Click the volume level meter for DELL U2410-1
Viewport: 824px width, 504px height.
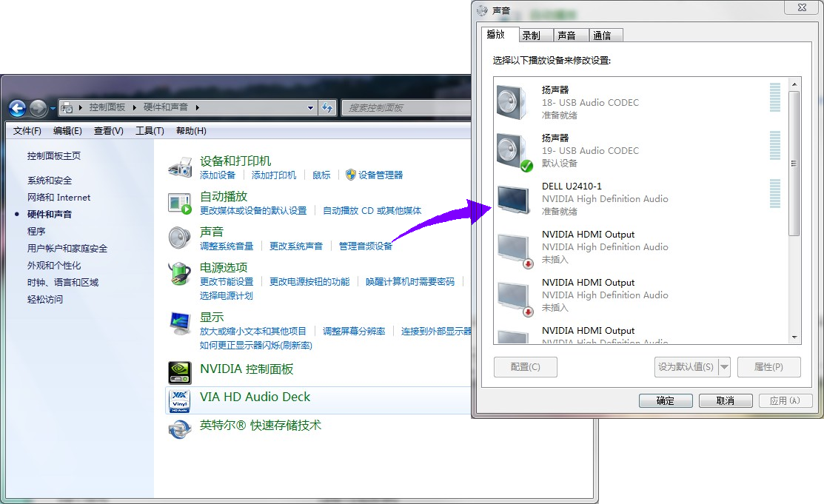pyautogui.click(x=774, y=193)
